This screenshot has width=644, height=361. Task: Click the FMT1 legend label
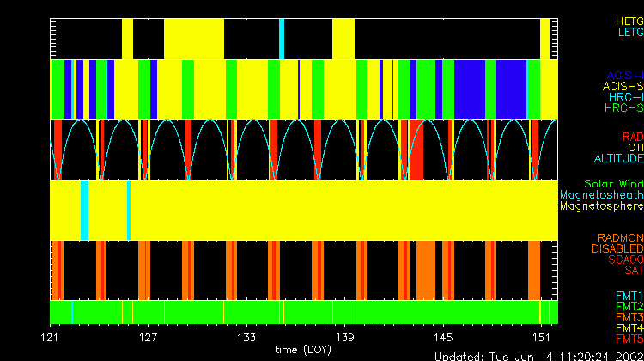tap(629, 296)
